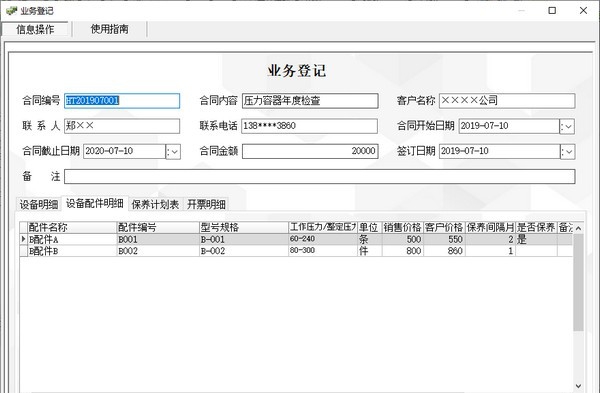The width and height of the screenshot is (600, 393).
Task: Click the 联系电话 input field
Action: (309, 126)
